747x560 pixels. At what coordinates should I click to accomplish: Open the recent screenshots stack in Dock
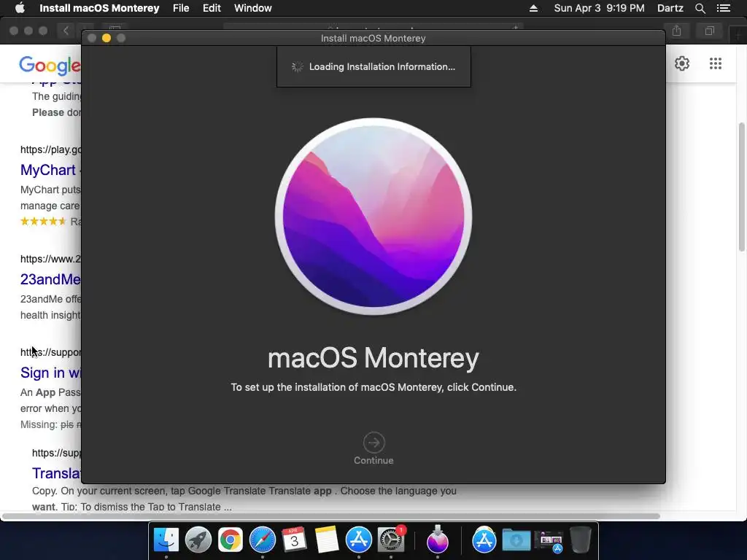549,542
